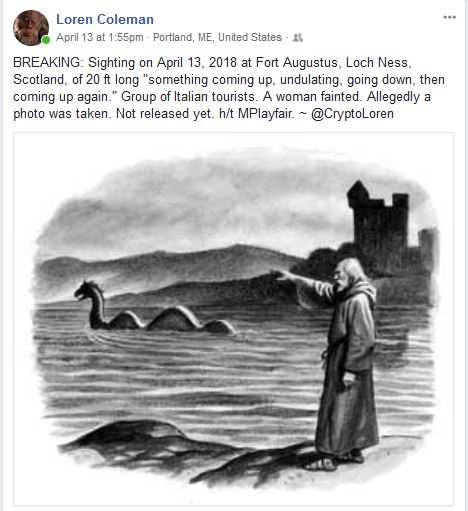Click the sea serpent's head in the illustration

(x=86, y=289)
